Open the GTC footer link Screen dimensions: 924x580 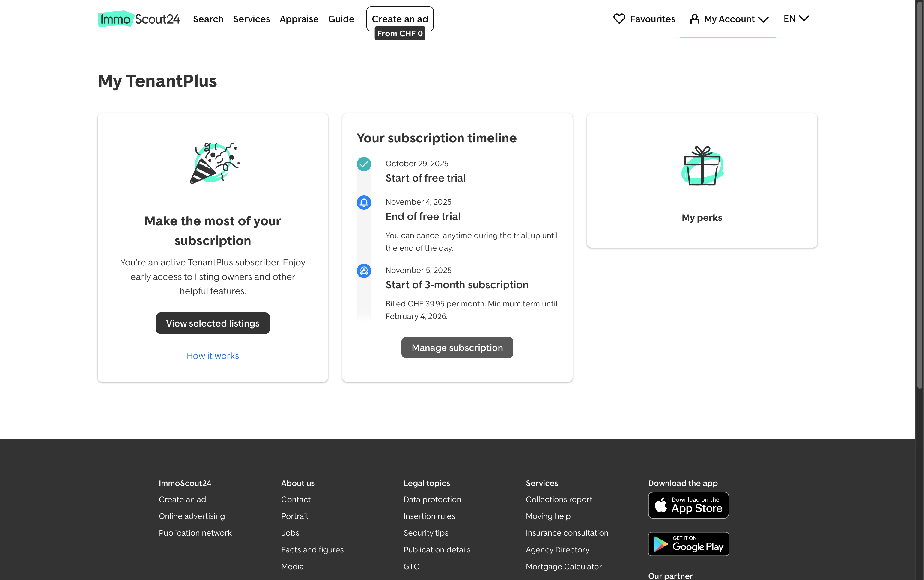click(x=411, y=567)
